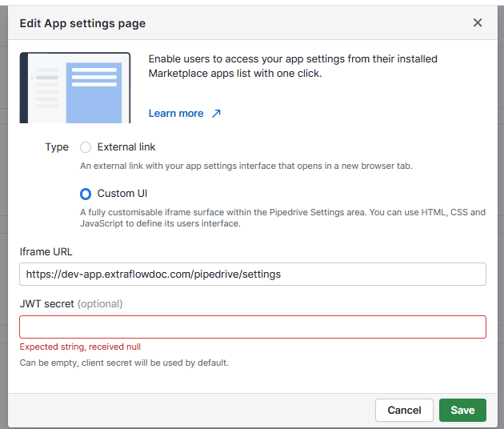Click the app settings illustration thumbnail
Image resolution: width=504 pixels, height=429 pixels.
point(75,88)
